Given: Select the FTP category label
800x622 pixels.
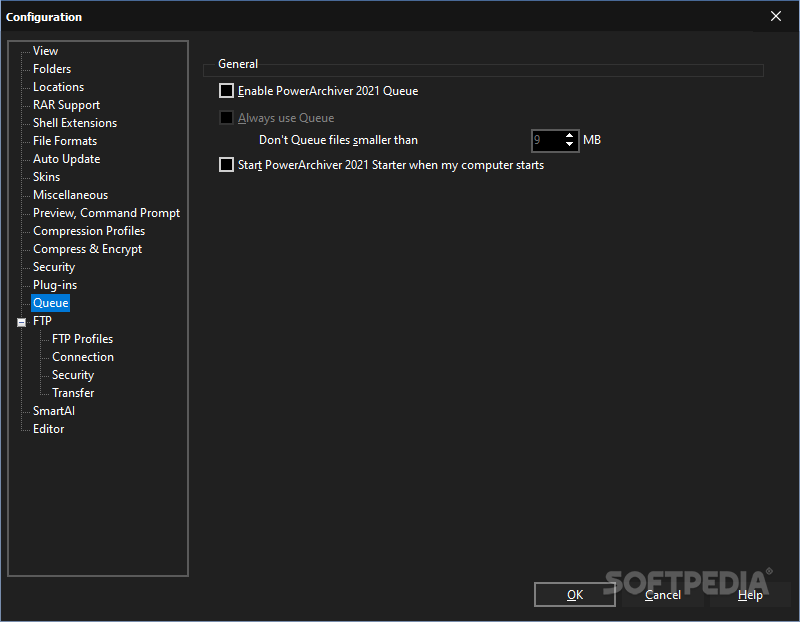Looking at the screenshot, I should point(42,321).
